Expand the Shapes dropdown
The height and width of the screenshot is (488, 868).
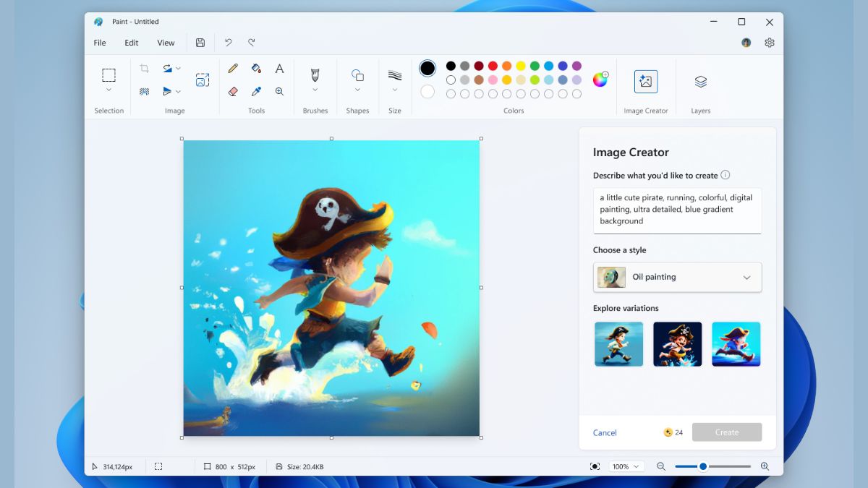[x=357, y=91]
